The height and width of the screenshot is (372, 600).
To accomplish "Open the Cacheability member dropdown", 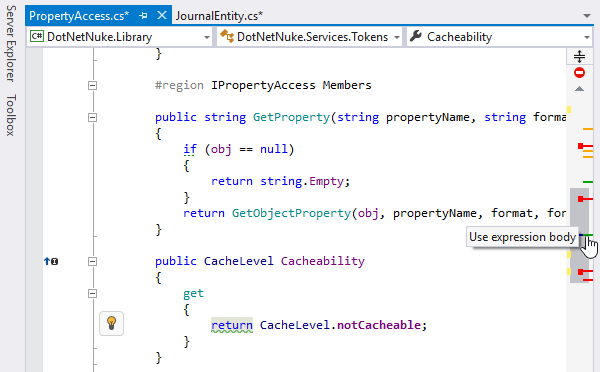I will [499, 37].
